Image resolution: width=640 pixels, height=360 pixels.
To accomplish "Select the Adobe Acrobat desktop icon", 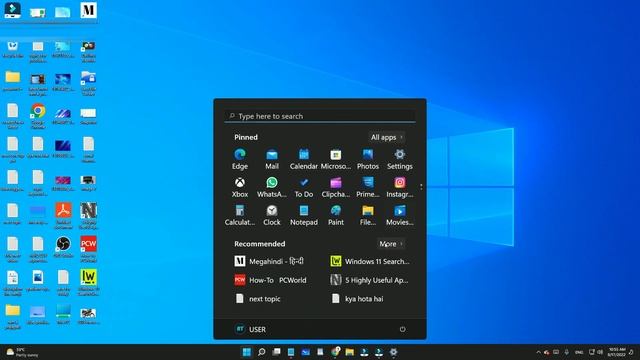I will click(63, 216).
